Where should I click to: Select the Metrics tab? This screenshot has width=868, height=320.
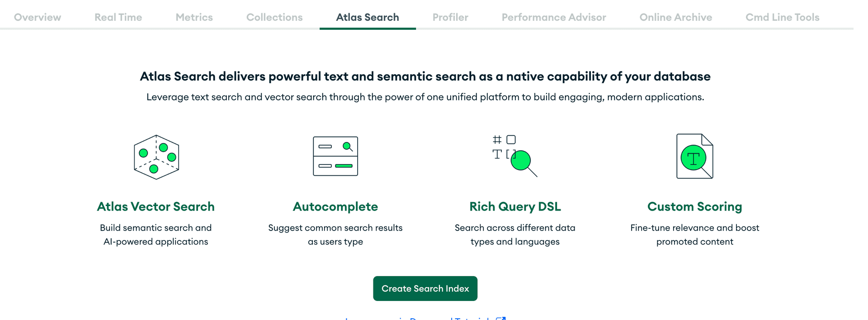[194, 17]
